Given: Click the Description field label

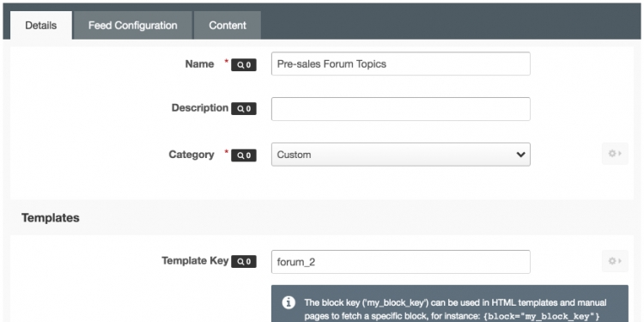Looking at the screenshot, I should (200, 108).
